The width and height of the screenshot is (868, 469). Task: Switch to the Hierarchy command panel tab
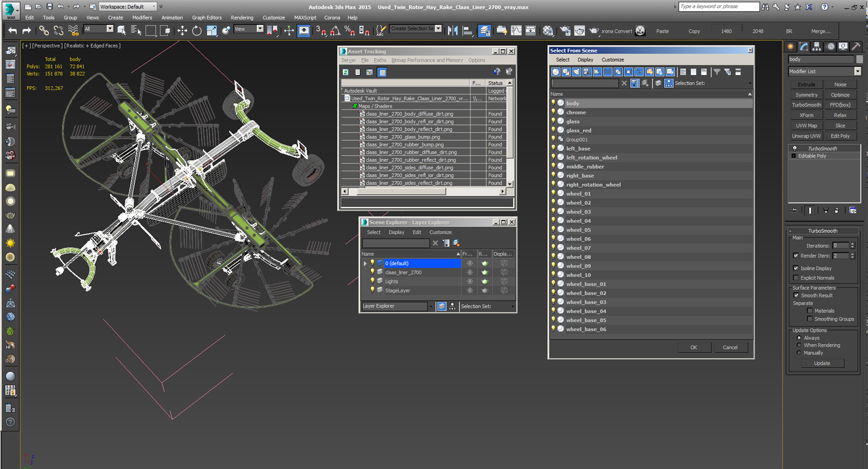(x=817, y=46)
